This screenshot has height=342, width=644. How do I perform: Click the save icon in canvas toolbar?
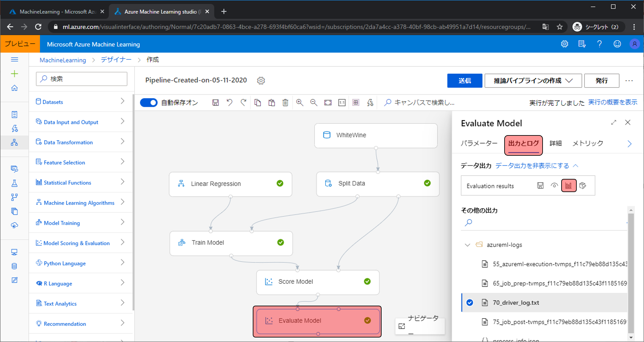(x=215, y=103)
